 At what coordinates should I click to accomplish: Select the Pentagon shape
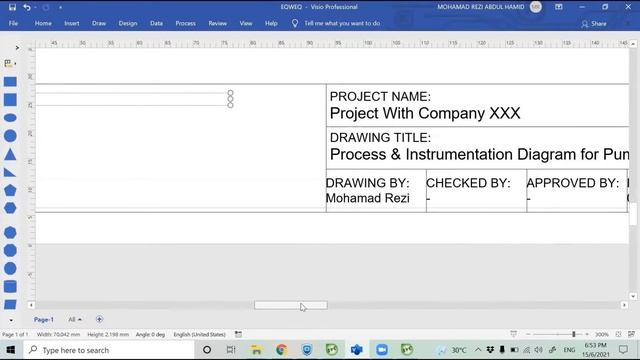coord(10,190)
